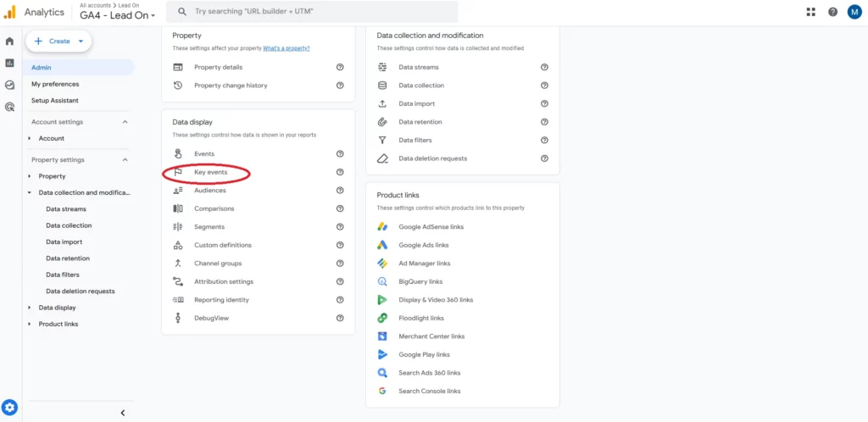This screenshot has height=422, width=868.
Task: Open Data deletion requests in the card
Action: click(433, 158)
